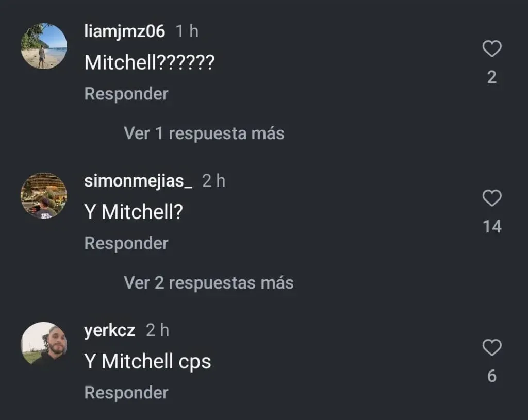Viewport: 528px width, 420px height.
Task: Select the "Mitchell??????" comment text
Action: (150, 62)
